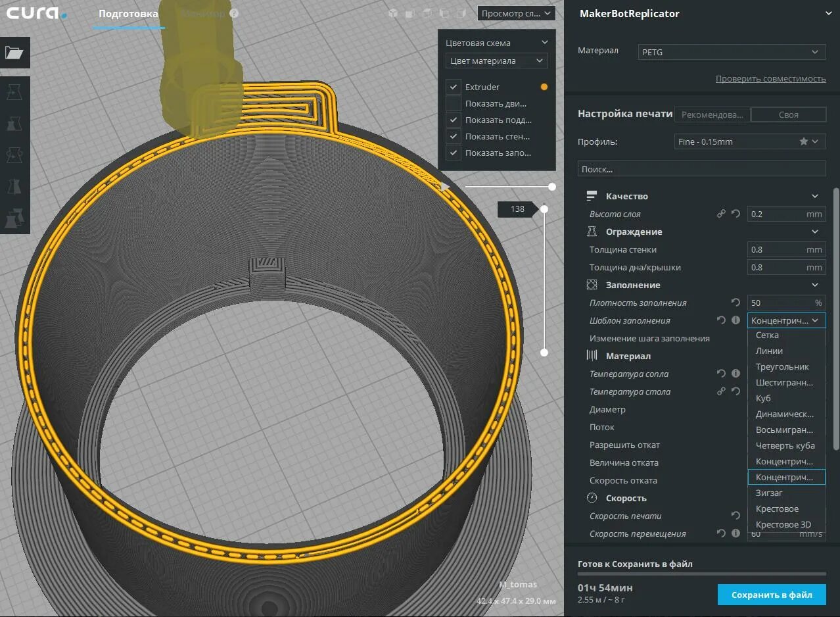Close the Шаблон заполнения combo box
Screen dimensions: 840x617
[x=787, y=320]
